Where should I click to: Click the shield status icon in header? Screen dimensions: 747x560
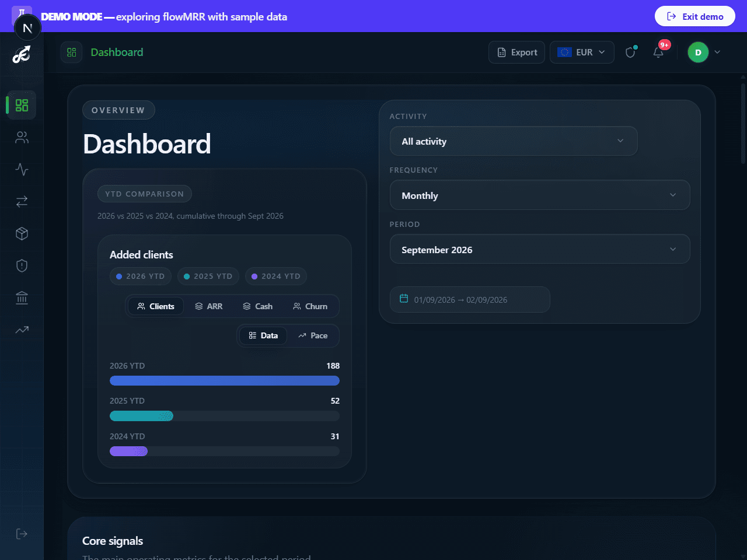630,52
